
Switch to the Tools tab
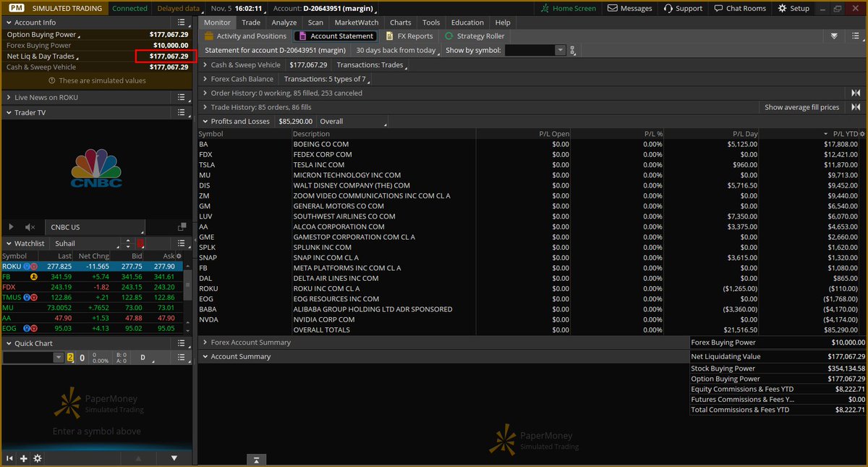coord(431,22)
